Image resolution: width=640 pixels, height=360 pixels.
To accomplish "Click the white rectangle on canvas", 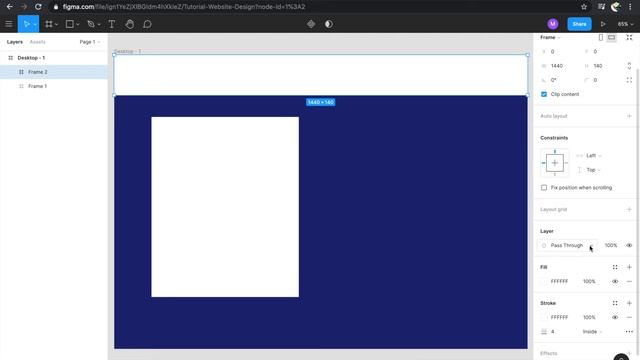I will pos(225,207).
